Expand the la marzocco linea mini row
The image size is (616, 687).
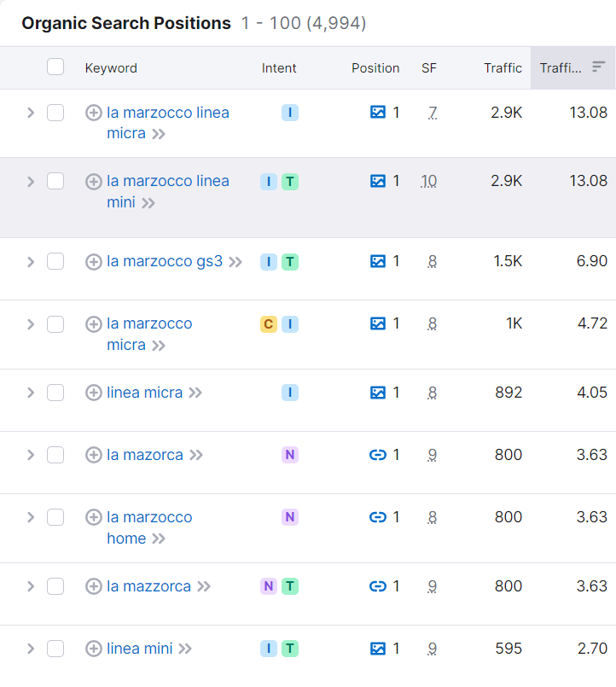coord(30,182)
